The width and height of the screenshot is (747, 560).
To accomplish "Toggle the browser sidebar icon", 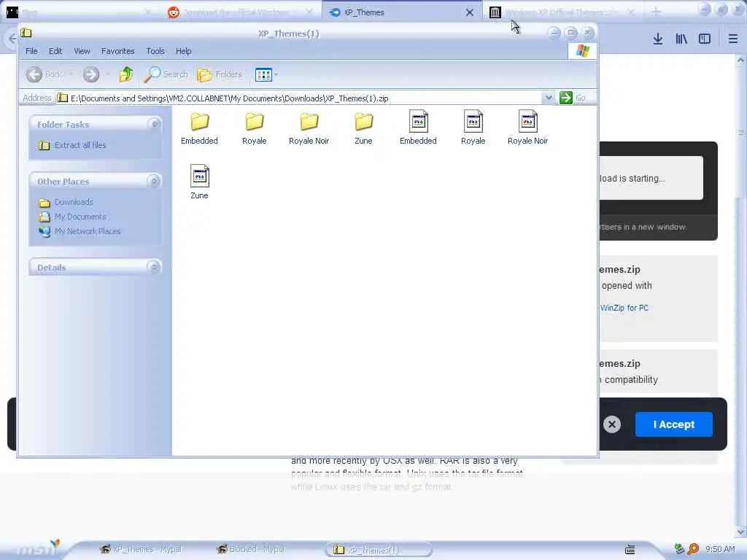I will (x=705, y=39).
